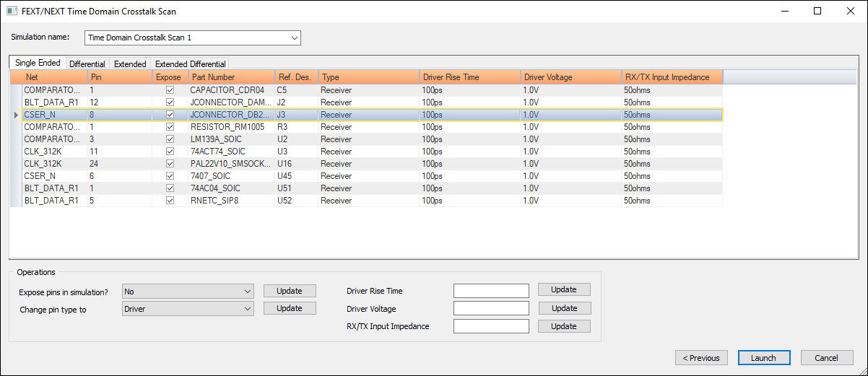Viewport: 868px width, 376px height.
Task: Select net cell BLT_DATA_R1 with pin 12
Action: point(54,102)
